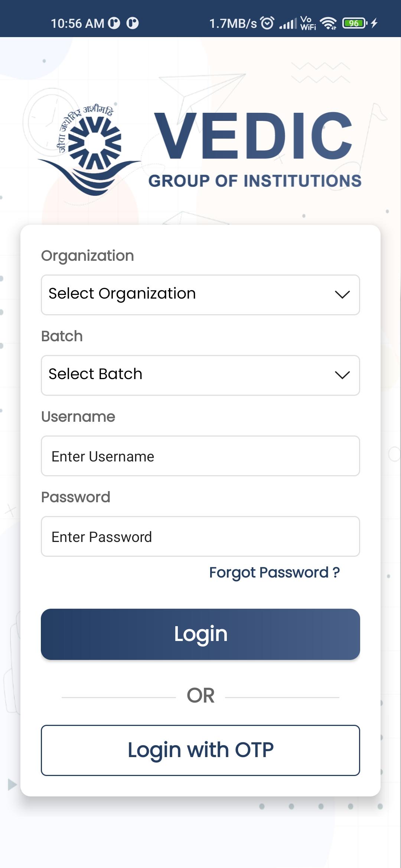Tap the first notification icon after time
Screen dimensions: 401x868
[114, 23]
